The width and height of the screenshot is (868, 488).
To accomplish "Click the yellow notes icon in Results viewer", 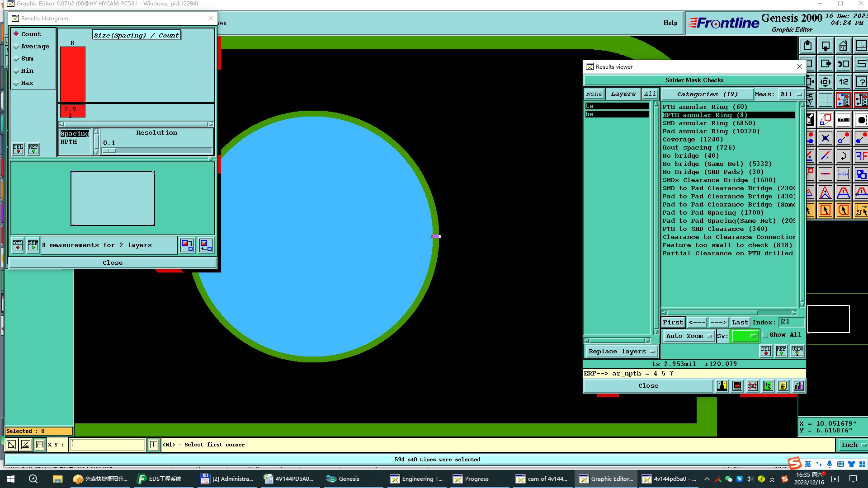I will (783, 386).
